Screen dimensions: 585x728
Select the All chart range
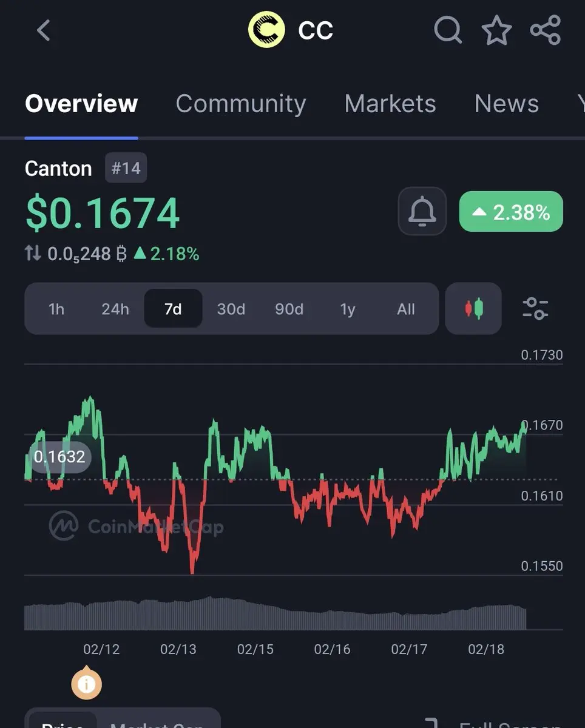point(406,309)
